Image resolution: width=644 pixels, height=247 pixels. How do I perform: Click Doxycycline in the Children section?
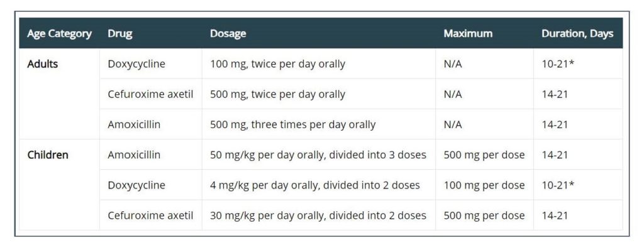click(136, 185)
